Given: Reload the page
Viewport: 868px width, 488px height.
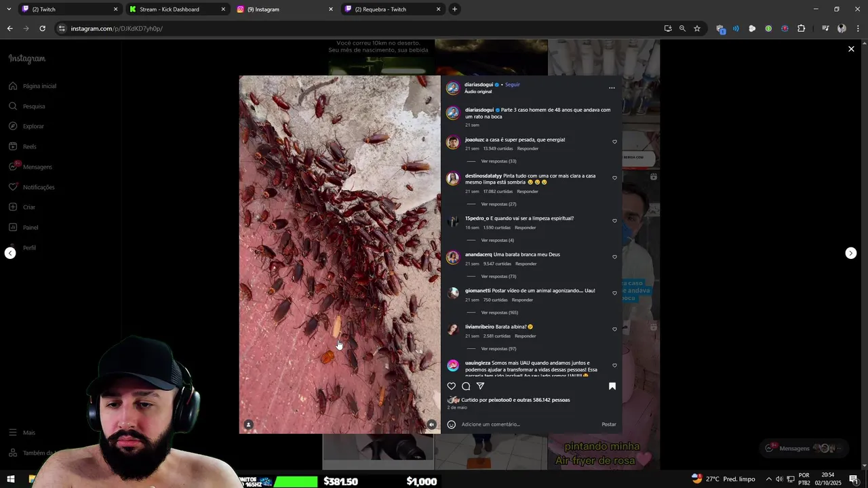Looking at the screenshot, I should point(42,28).
